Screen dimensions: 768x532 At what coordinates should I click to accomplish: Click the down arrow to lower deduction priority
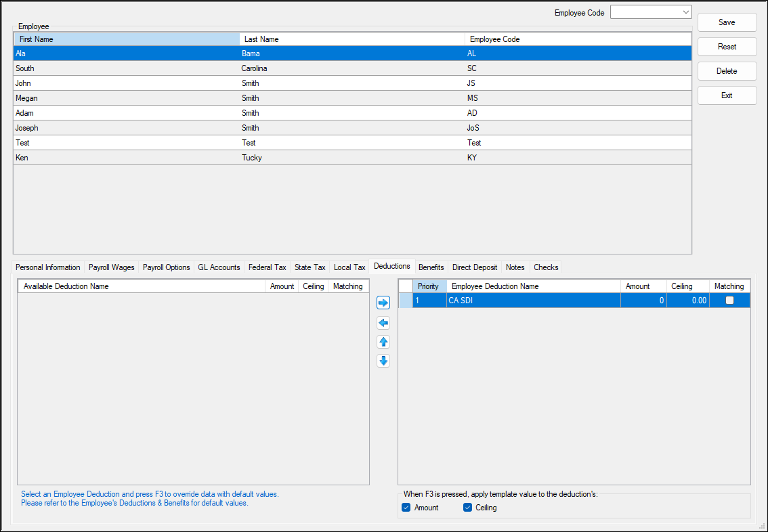click(383, 361)
